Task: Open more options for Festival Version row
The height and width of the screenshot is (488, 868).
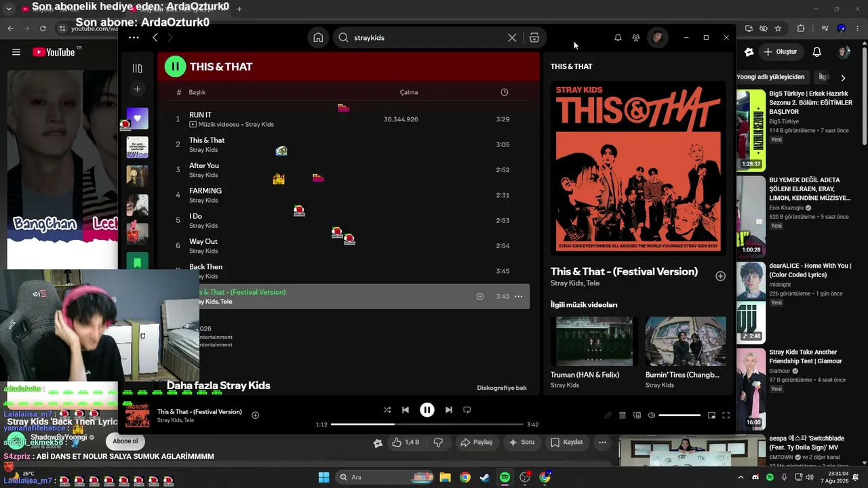Action: tap(519, 296)
